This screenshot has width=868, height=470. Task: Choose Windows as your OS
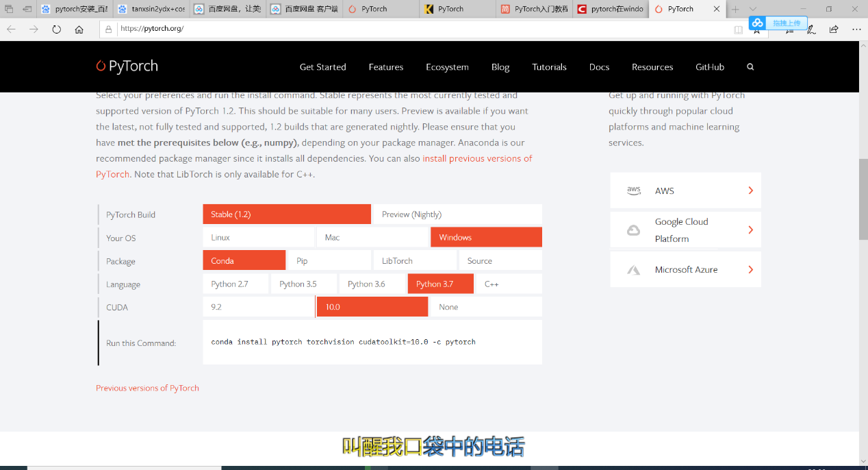[486, 237]
